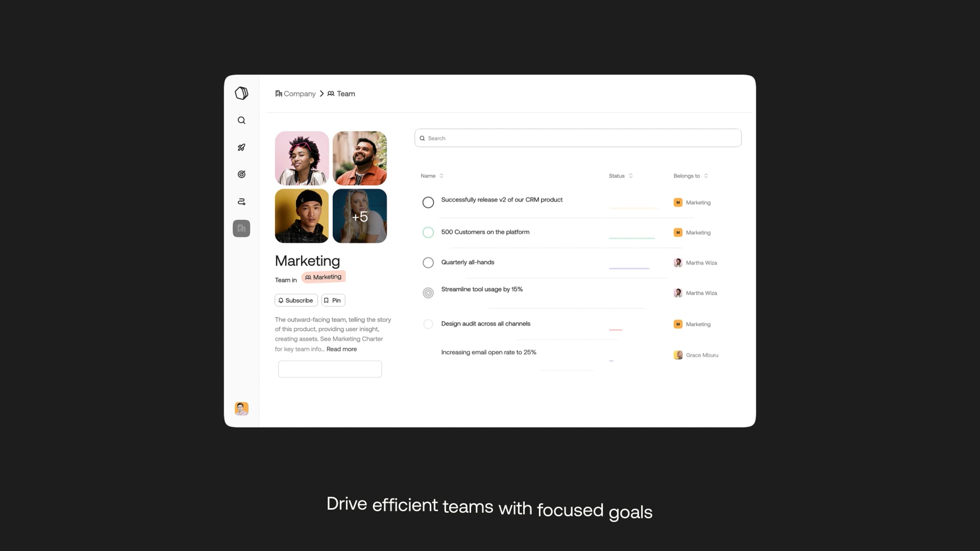The height and width of the screenshot is (551, 980).
Task: Toggle status circle for Quarterly all-hands
Action: (x=428, y=262)
